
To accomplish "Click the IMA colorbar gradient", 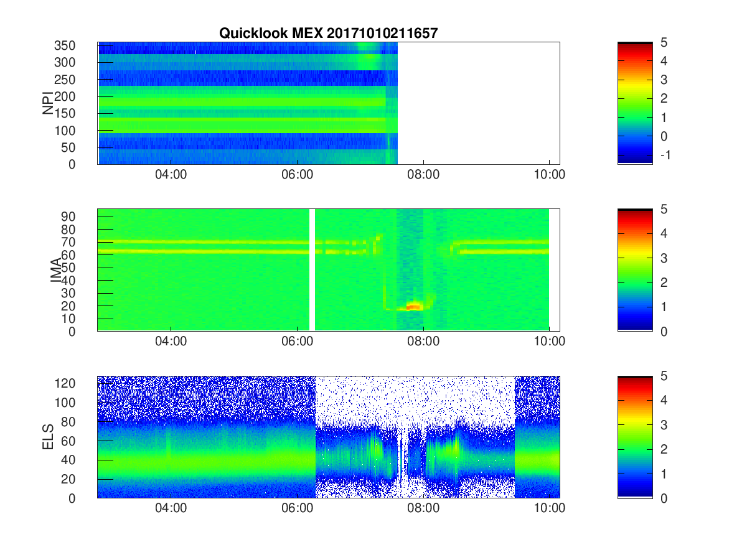I will pyautogui.click(x=635, y=270).
